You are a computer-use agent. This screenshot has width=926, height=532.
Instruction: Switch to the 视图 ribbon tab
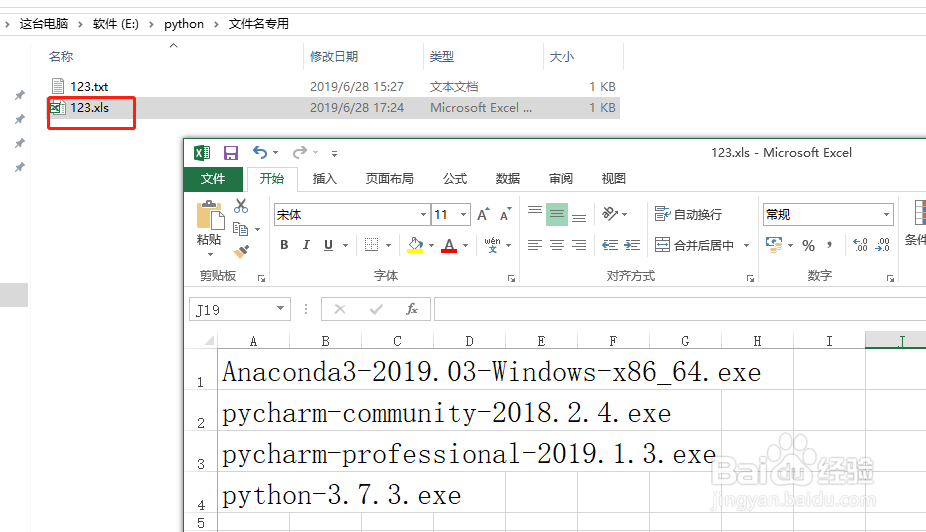tap(614, 179)
